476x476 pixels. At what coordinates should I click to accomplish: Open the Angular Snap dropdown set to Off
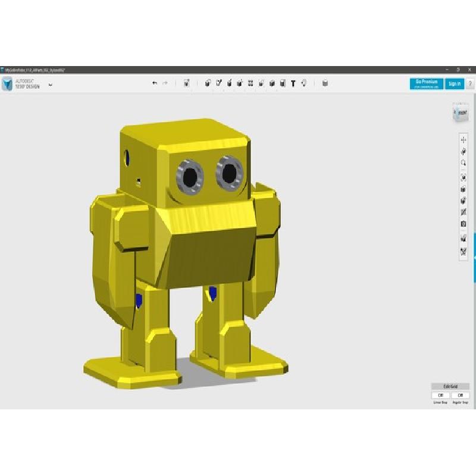click(460, 395)
